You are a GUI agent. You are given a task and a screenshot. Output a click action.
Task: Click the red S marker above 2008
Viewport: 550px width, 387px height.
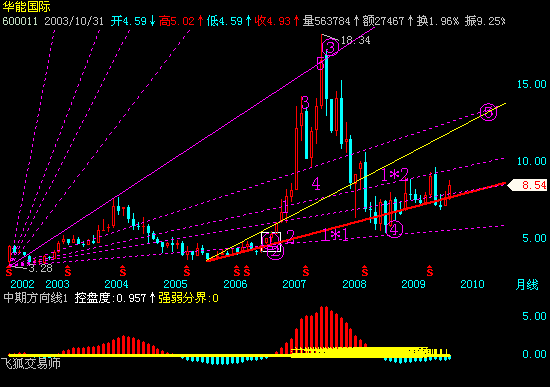pyautogui.click(x=365, y=271)
